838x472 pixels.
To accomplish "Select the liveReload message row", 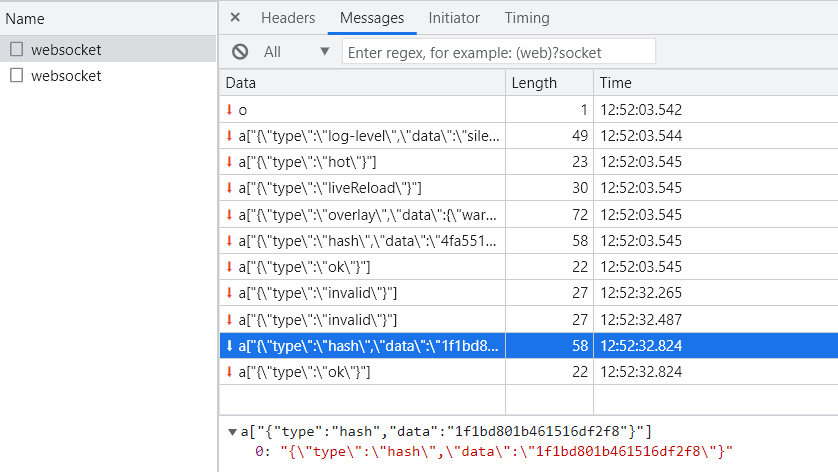I will [x=529, y=188].
